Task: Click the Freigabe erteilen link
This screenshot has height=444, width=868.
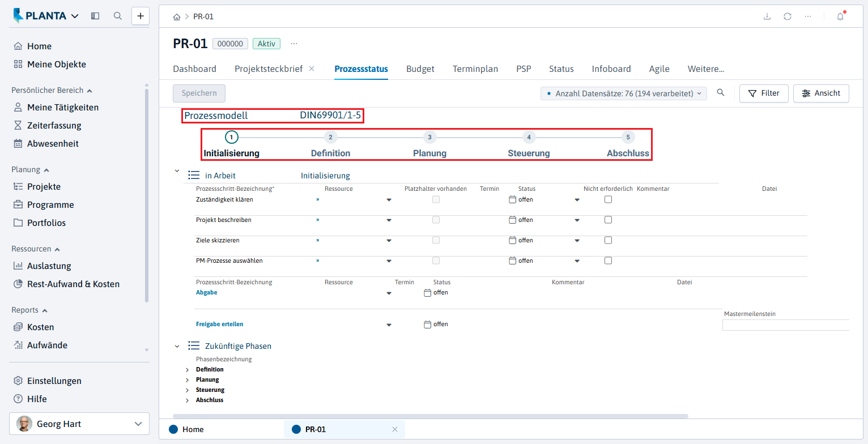Action: pyautogui.click(x=219, y=325)
